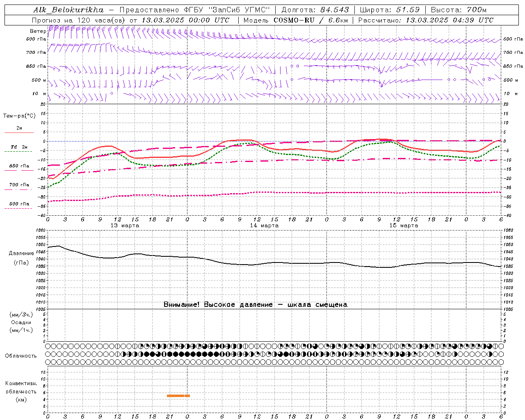Click the Осадки panel label
525x420 pixels.
(21, 322)
